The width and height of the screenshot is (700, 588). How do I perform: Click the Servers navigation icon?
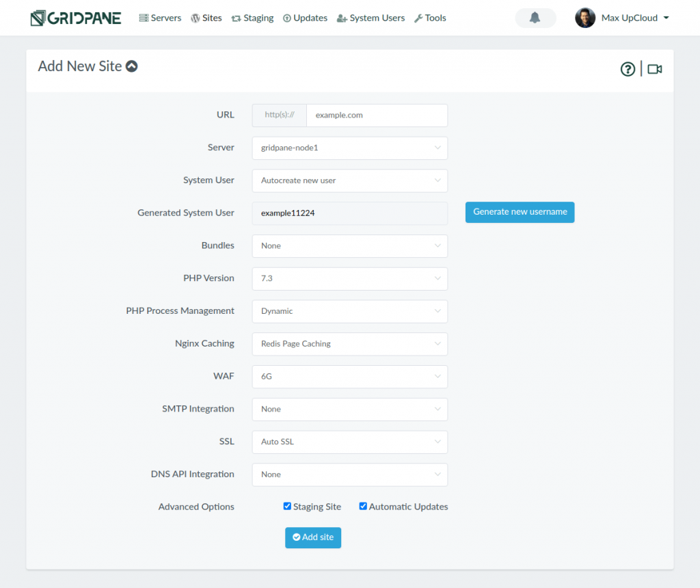144,18
